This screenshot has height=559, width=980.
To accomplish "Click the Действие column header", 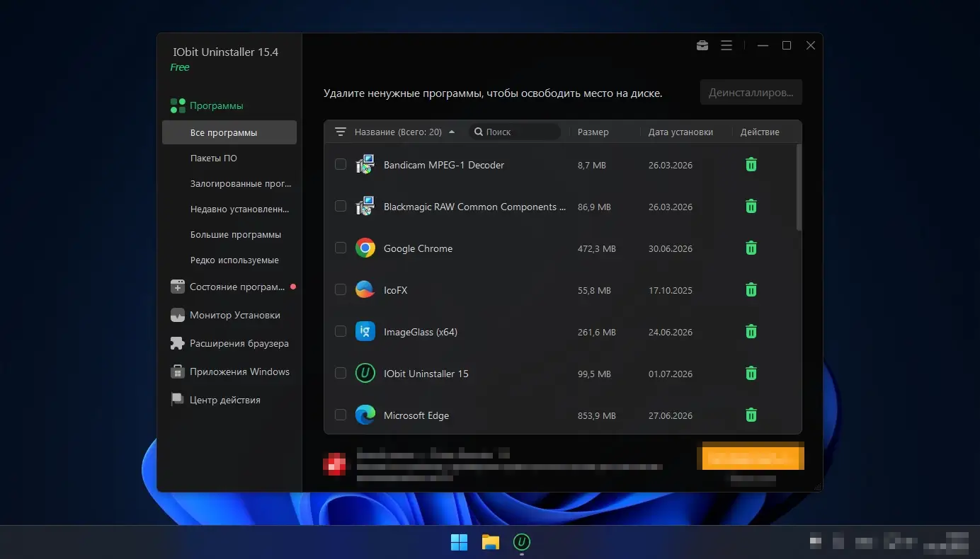I will 760,132.
